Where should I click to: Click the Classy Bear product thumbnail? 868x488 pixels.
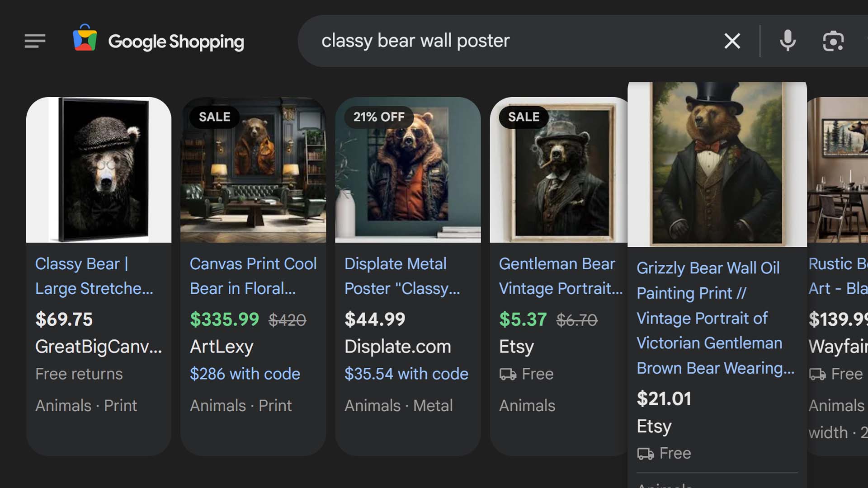[99, 169]
